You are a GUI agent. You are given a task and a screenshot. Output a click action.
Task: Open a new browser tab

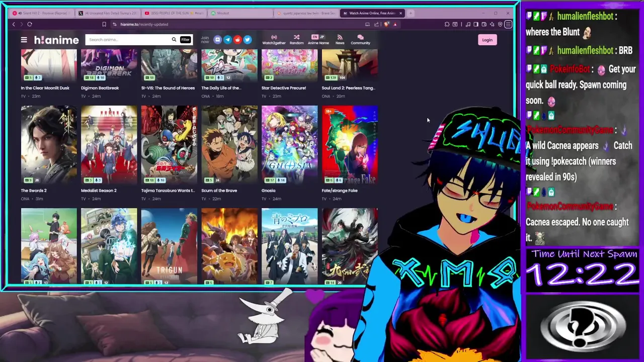[411, 13]
